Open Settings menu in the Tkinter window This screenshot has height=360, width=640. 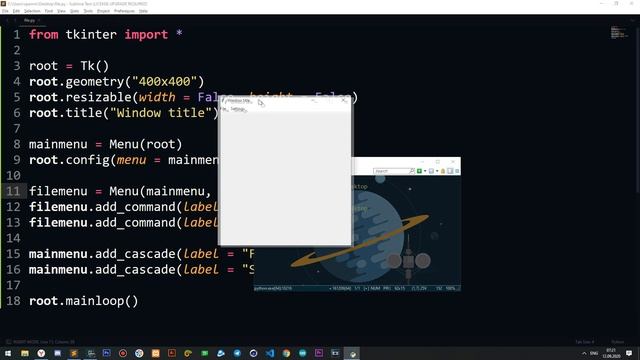[238, 109]
